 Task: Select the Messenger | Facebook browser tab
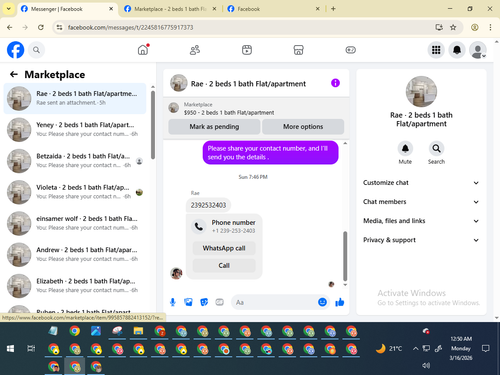click(x=67, y=9)
